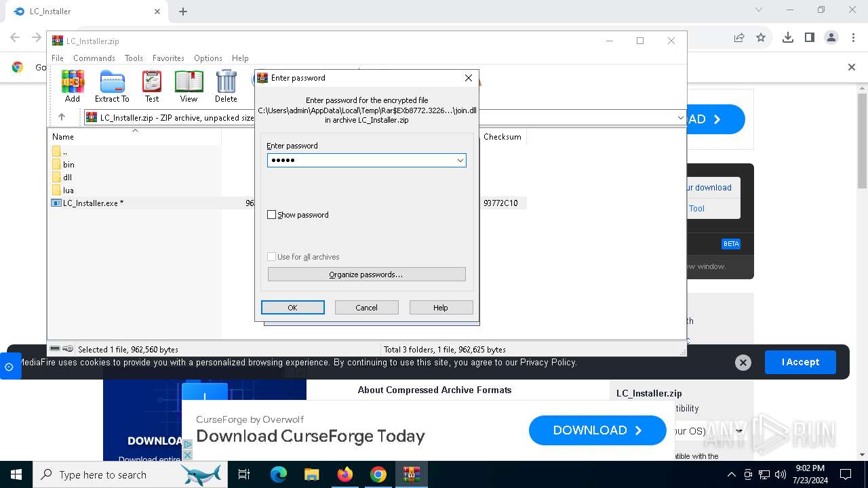This screenshot has height=488, width=868.
Task: Open a new Chrome tab with plus button
Action: (x=183, y=12)
